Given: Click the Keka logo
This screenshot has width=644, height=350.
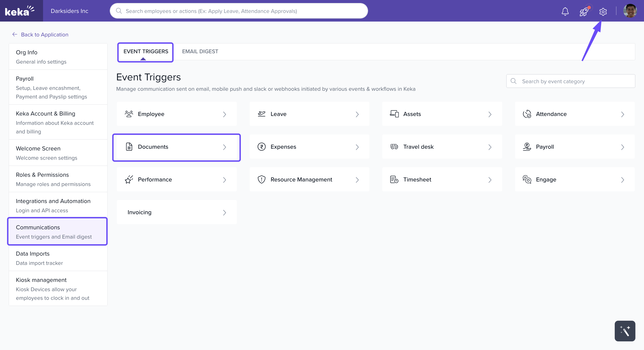Looking at the screenshot, I should [x=20, y=11].
